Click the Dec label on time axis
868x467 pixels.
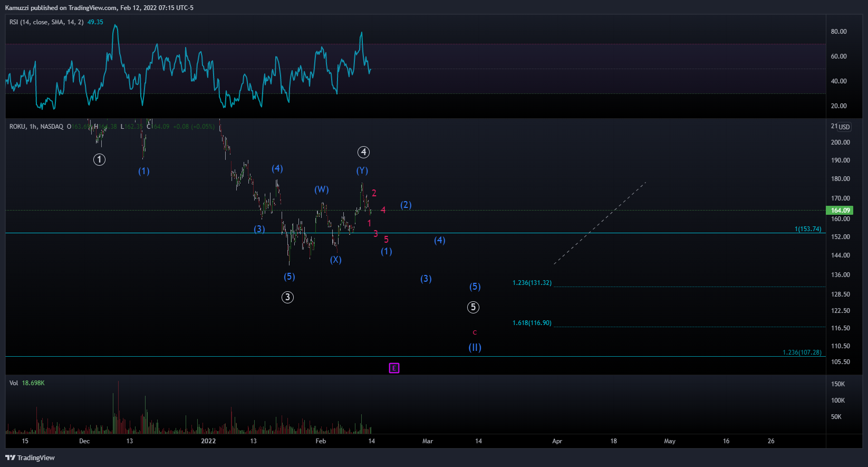pos(84,441)
